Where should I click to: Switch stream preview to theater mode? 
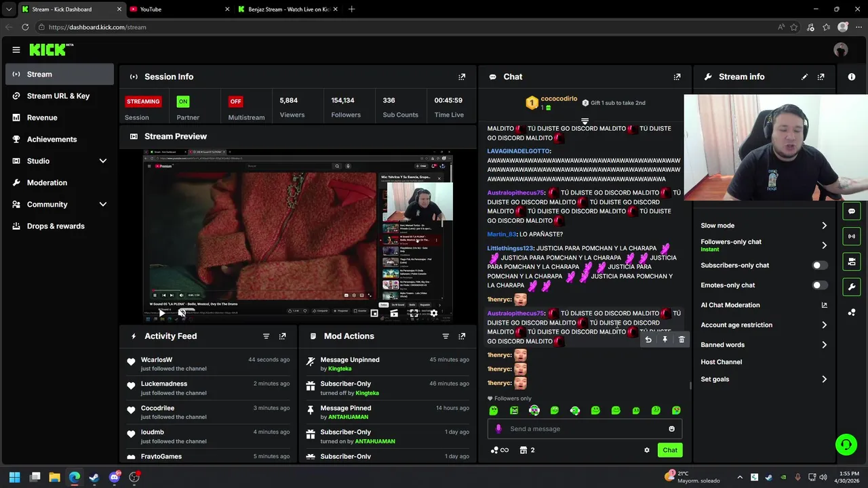point(394,313)
